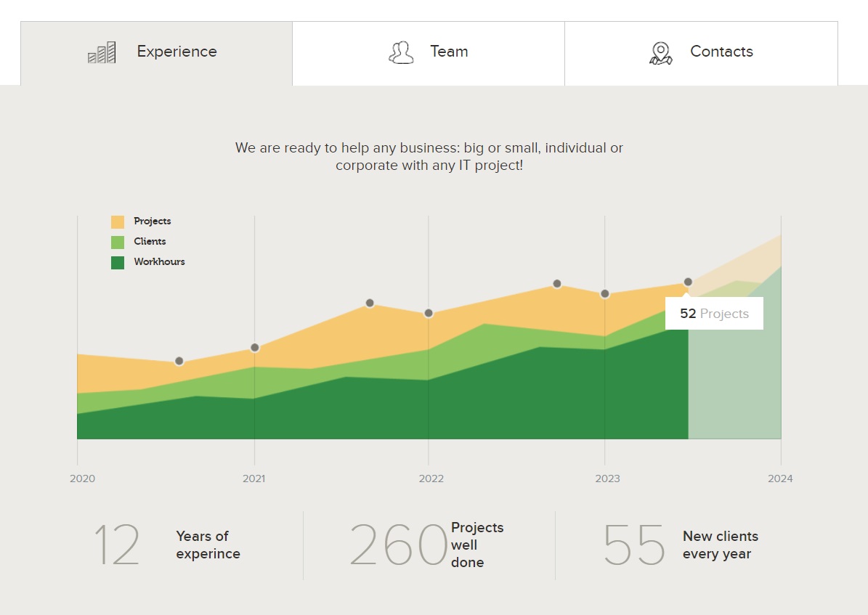This screenshot has width=868, height=615.
Task: Select the data point on the 2022 line
Action: (x=429, y=314)
